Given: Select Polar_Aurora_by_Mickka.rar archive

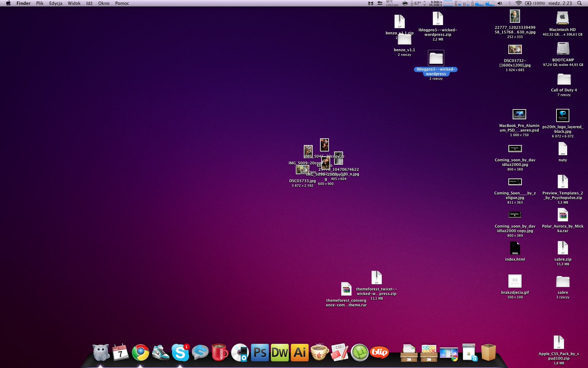Looking at the screenshot, I should pyautogui.click(x=563, y=215).
